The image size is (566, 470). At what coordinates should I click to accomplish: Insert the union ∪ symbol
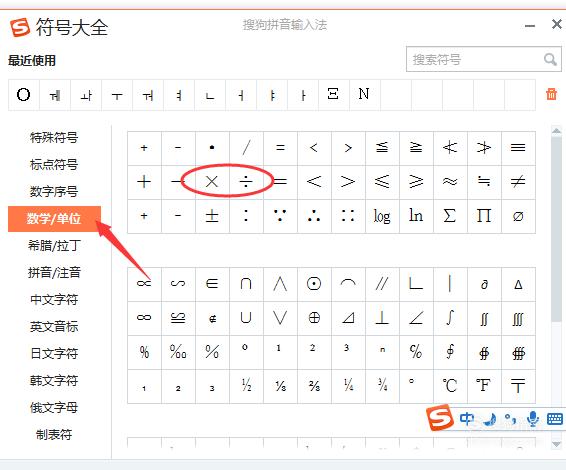point(246,318)
